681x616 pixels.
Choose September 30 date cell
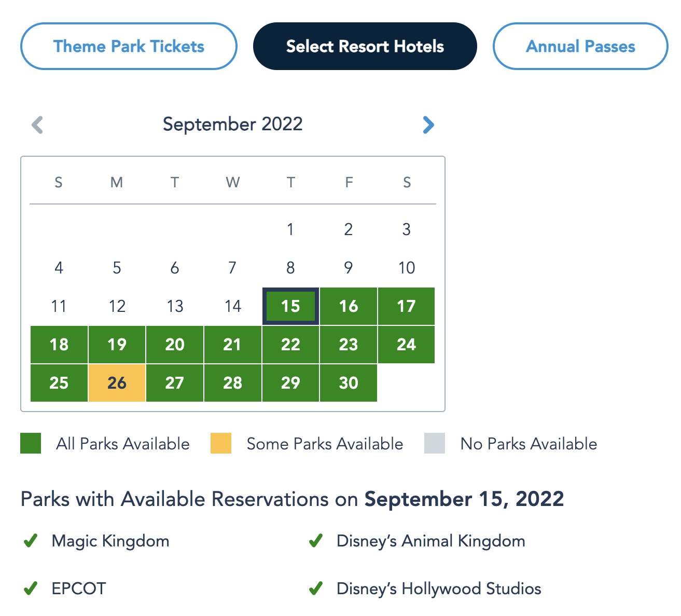[x=349, y=383]
